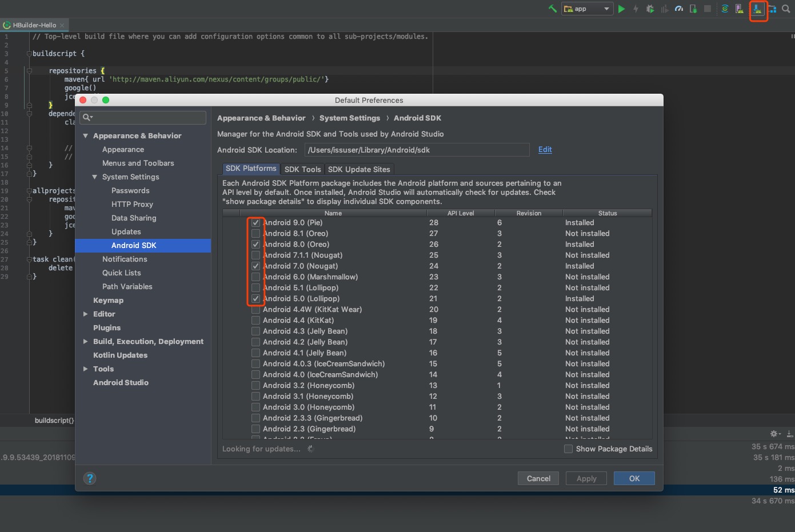This screenshot has width=795, height=532.
Task: Start debugging with the bug icon
Action: pyautogui.click(x=650, y=9)
